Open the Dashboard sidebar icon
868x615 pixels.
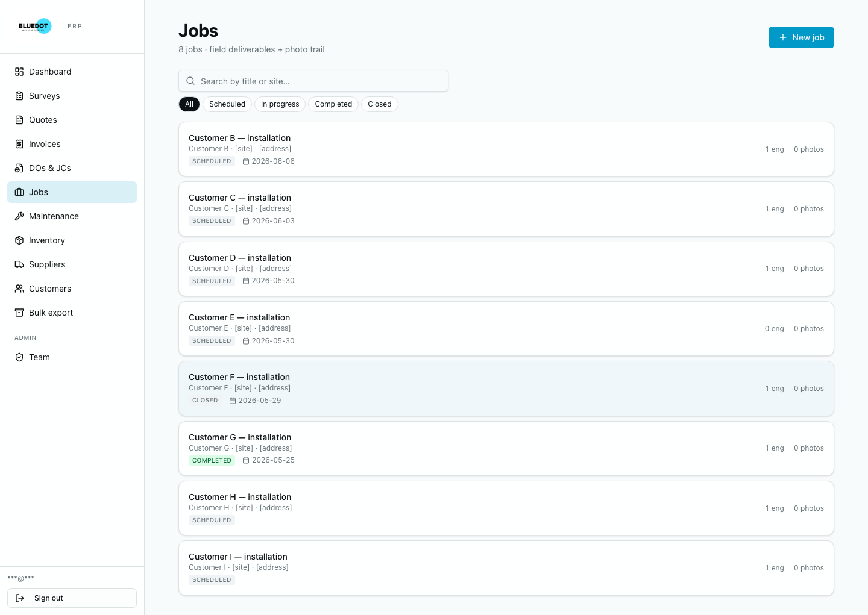[19, 72]
